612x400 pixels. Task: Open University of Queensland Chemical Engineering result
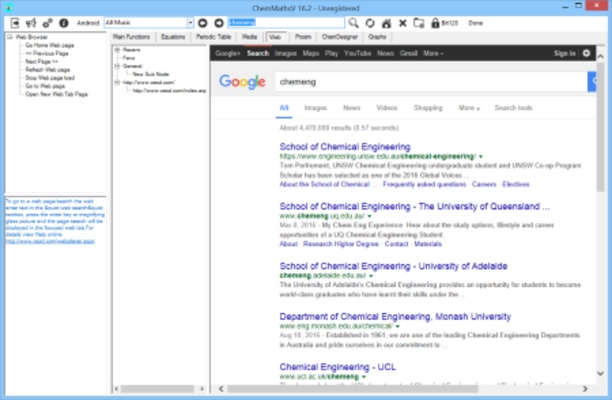pos(415,206)
